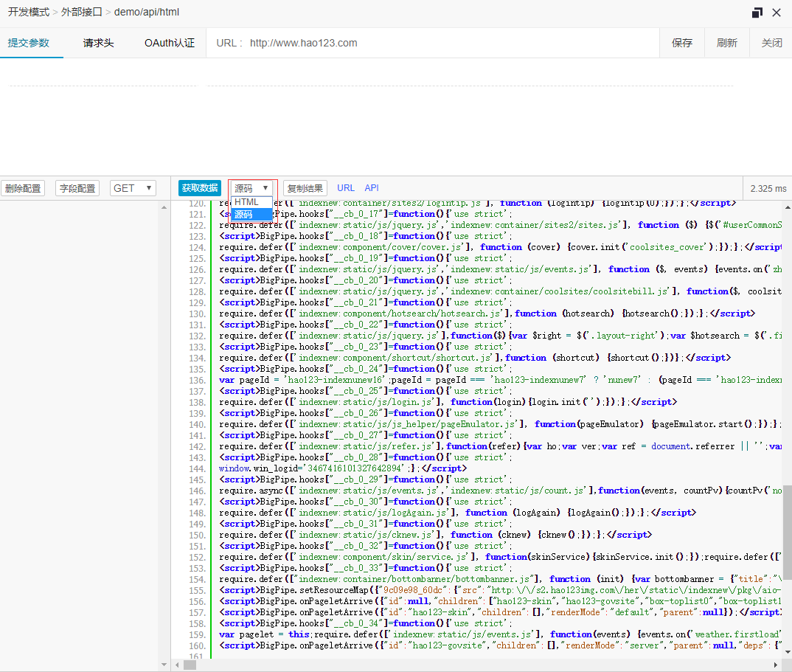
Task: Open the API link
Action: [371, 188]
